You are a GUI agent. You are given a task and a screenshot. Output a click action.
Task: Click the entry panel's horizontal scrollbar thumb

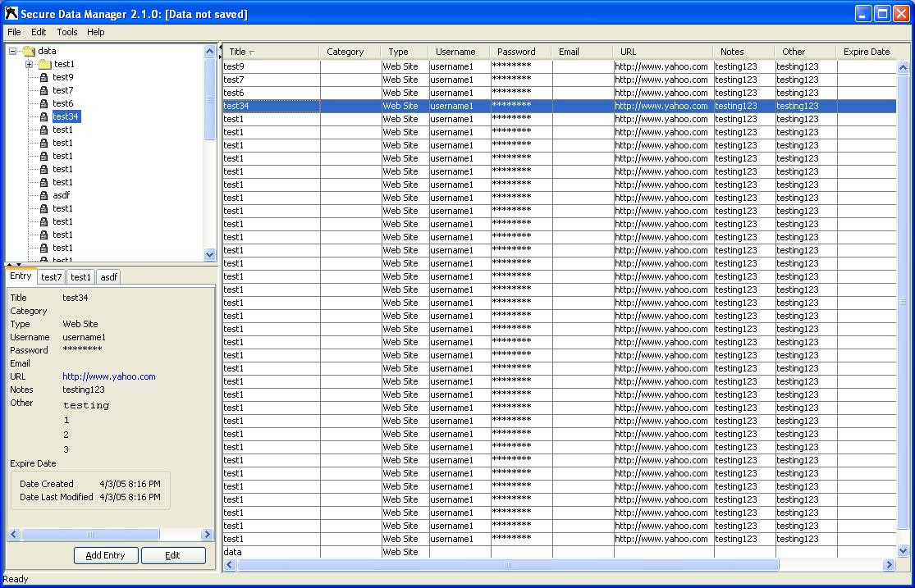tap(90, 534)
